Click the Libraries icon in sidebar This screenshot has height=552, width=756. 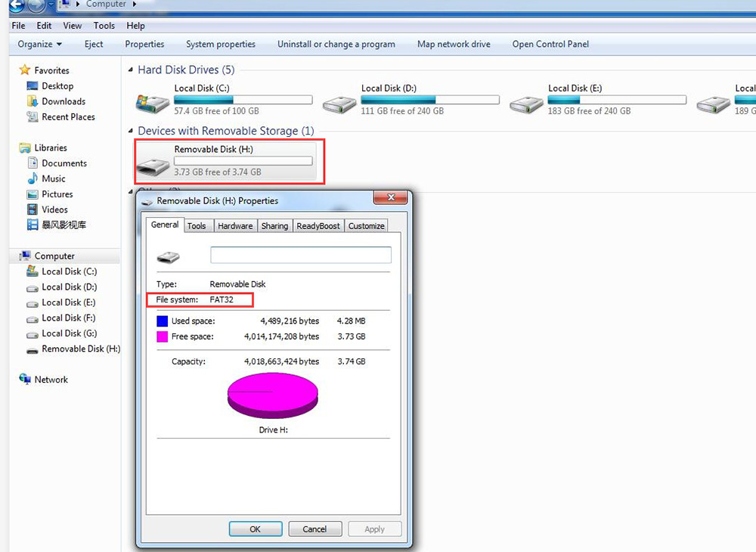pos(25,147)
